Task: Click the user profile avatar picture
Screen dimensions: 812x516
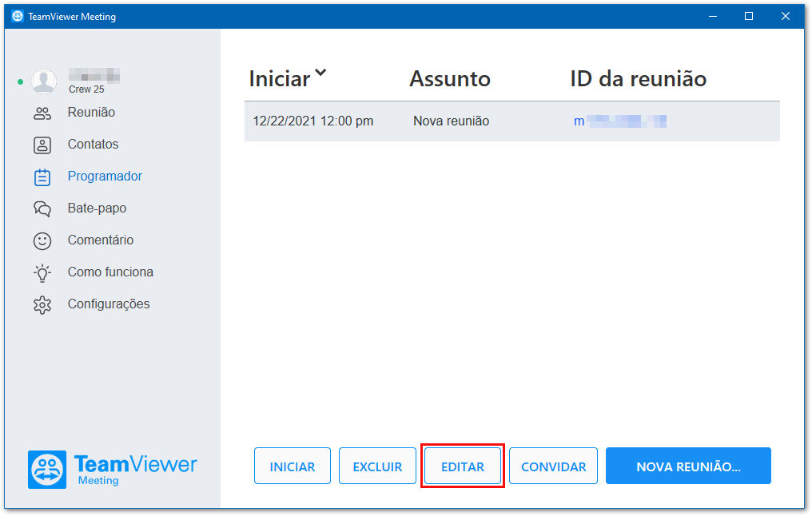Action: (44, 81)
